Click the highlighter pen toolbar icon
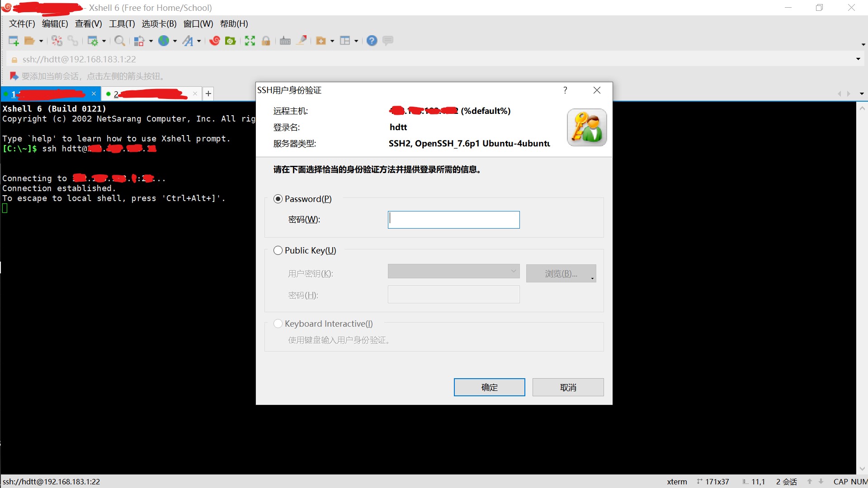This screenshot has height=488, width=868. [x=302, y=40]
